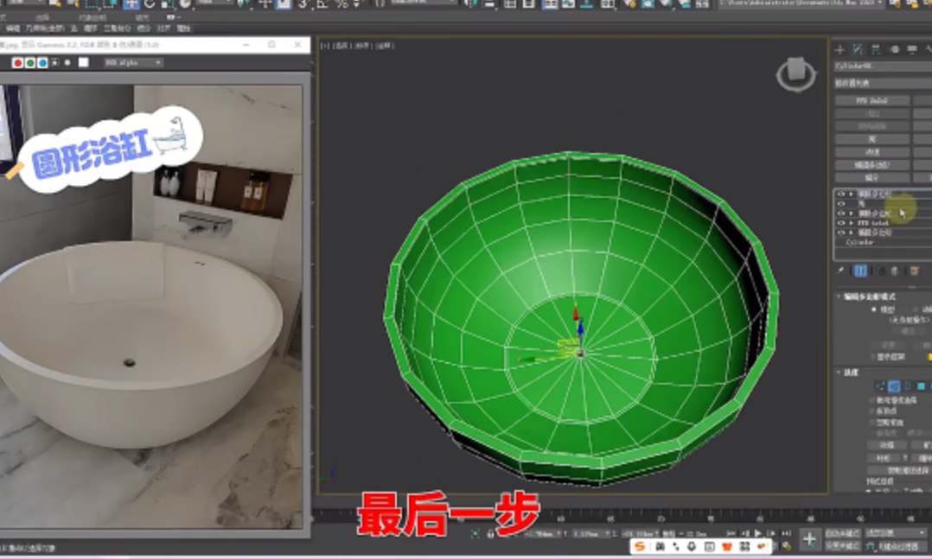932x560 pixels.
Task: Switch to the 对象绘制 ribbon tab
Action: tap(93, 18)
